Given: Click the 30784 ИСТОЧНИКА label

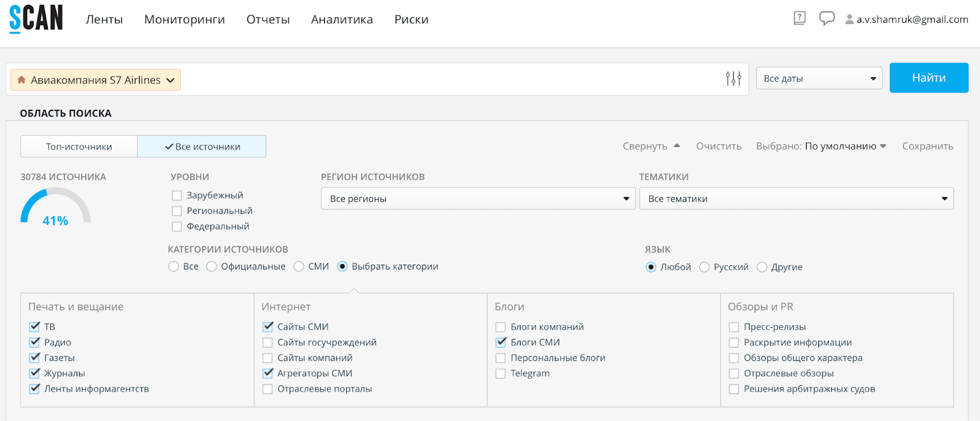Looking at the screenshot, I should [63, 177].
